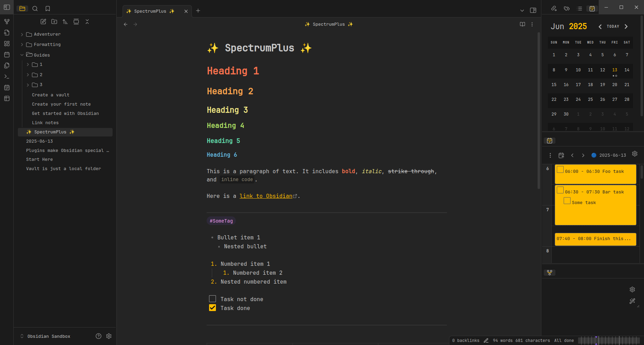The height and width of the screenshot is (345, 644).
Task: Expand folder 1 under Guides
Action: coord(28,64)
